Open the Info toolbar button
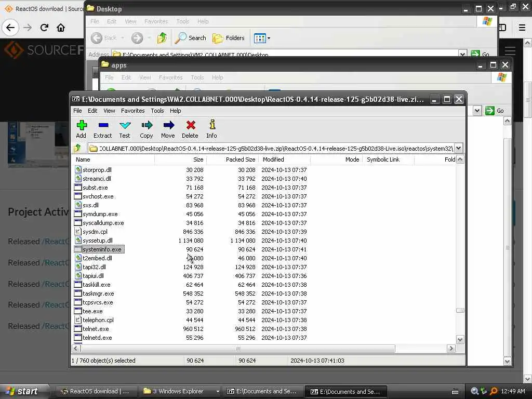 [x=211, y=129]
